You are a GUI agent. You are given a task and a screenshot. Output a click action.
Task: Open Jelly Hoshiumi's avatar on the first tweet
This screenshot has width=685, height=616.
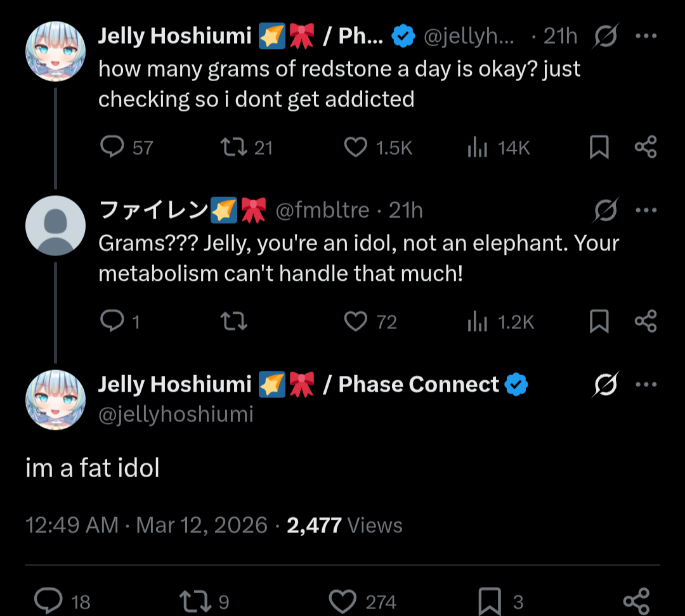click(x=55, y=51)
